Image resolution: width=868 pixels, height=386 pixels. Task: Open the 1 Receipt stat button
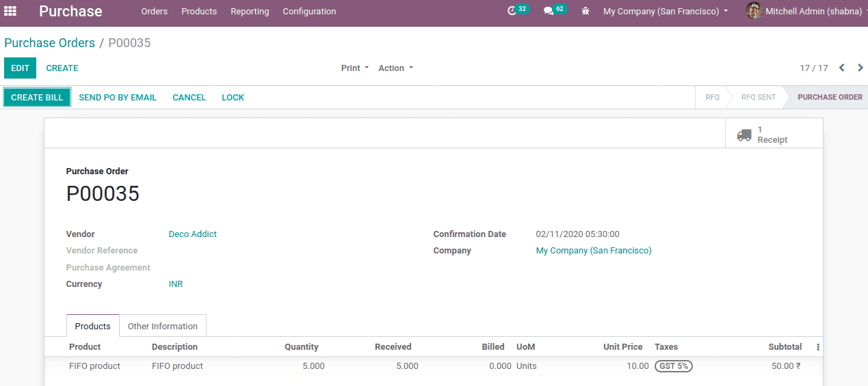pos(774,134)
